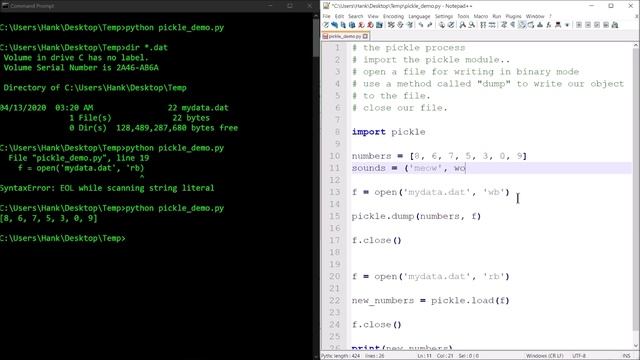Viewport: 640px width, 360px height.
Task: Click the 'new_numbers = pickle.load(f)' line
Action: pos(431,300)
